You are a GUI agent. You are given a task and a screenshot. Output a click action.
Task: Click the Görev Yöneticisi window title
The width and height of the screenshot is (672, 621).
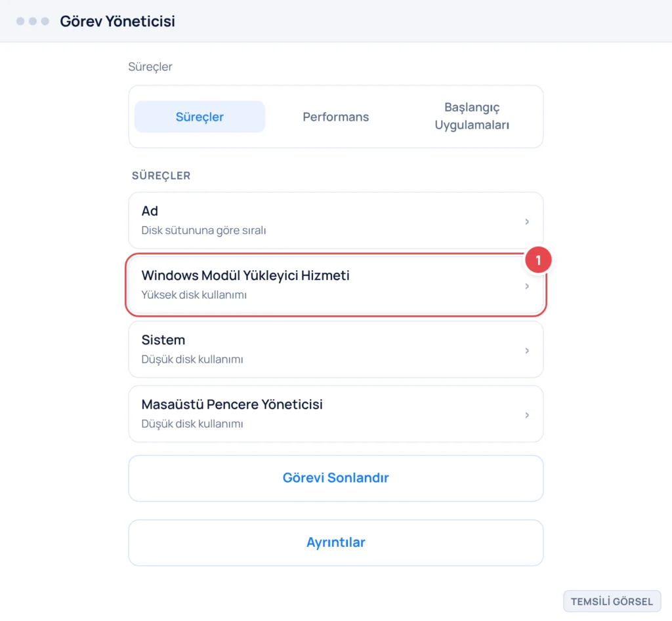(117, 21)
